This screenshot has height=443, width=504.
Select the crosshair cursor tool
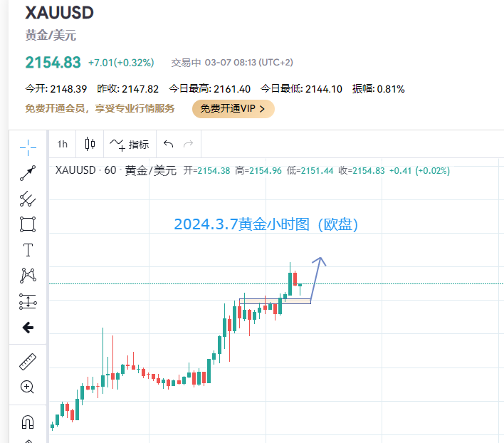click(28, 147)
